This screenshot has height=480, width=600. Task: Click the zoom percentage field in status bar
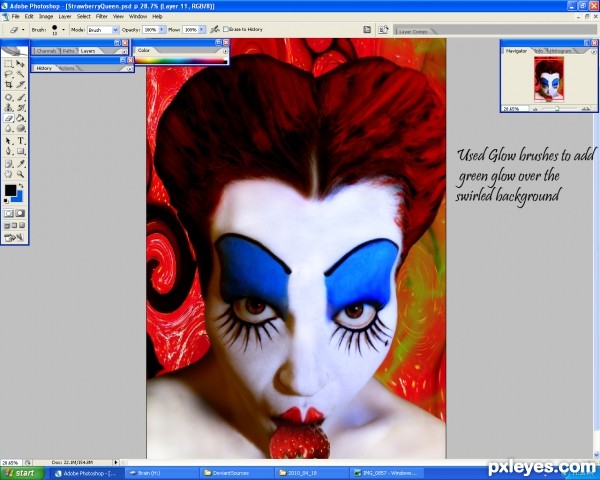tap(11, 462)
